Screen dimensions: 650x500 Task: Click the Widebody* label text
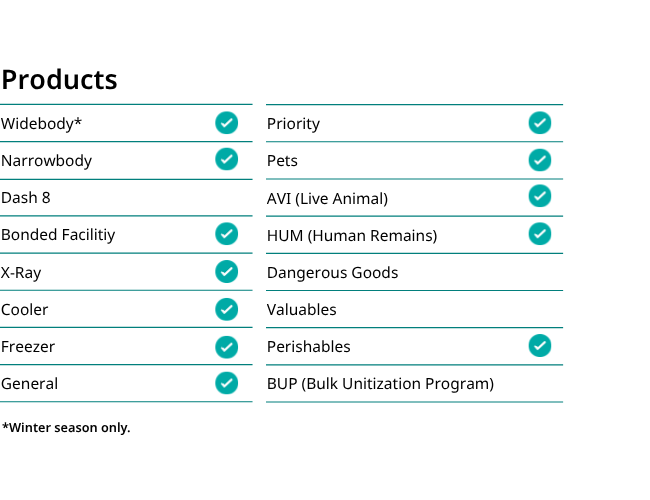tap(41, 124)
